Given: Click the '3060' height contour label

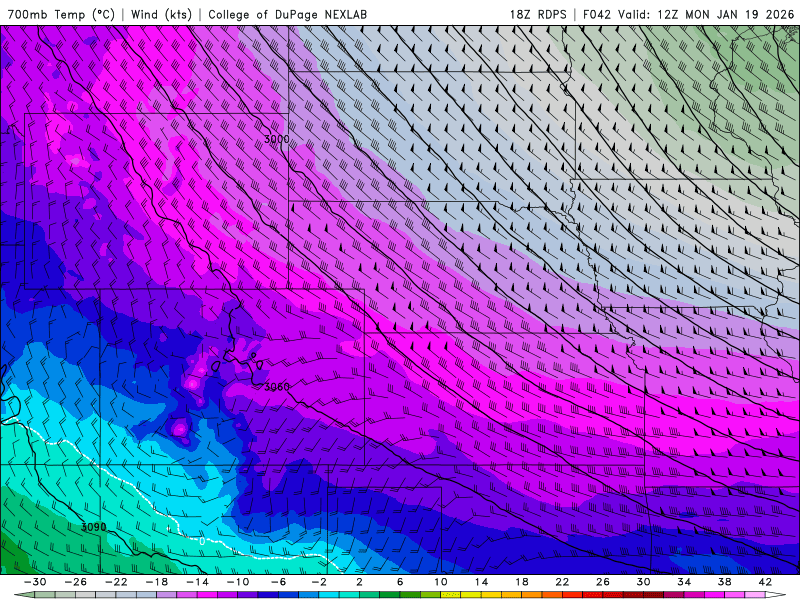Looking at the screenshot, I should [277, 387].
